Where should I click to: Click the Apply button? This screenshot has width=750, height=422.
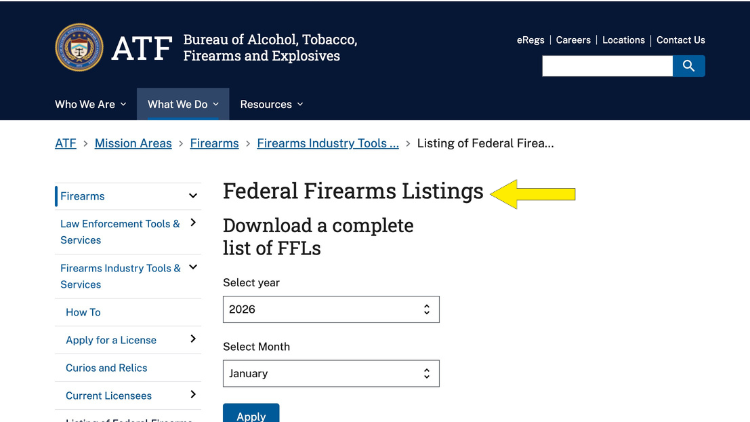tap(251, 414)
